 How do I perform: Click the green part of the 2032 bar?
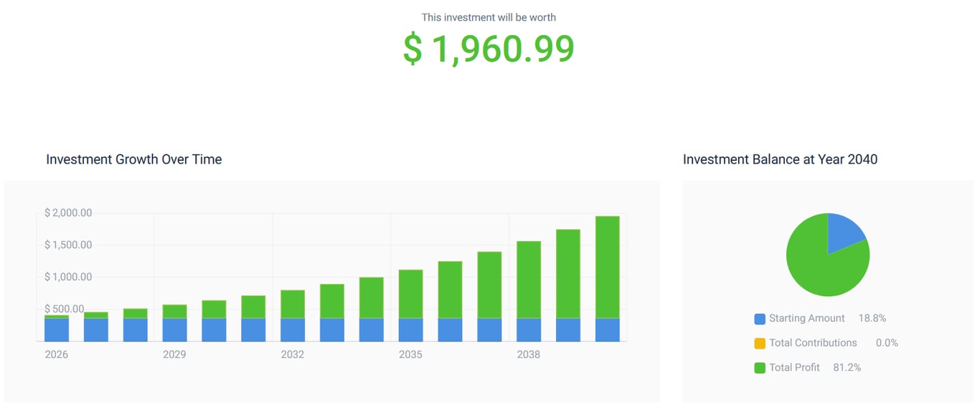click(x=293, y=304)
